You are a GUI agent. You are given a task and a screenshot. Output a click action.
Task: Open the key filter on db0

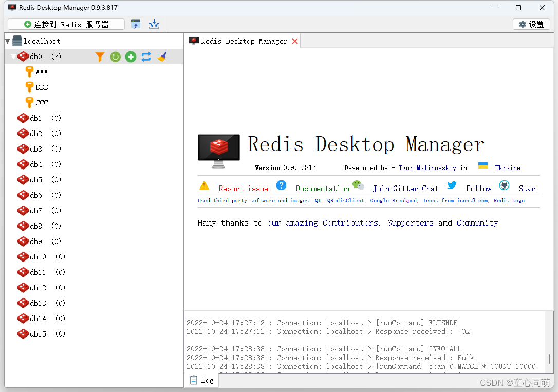pos(100,57)
